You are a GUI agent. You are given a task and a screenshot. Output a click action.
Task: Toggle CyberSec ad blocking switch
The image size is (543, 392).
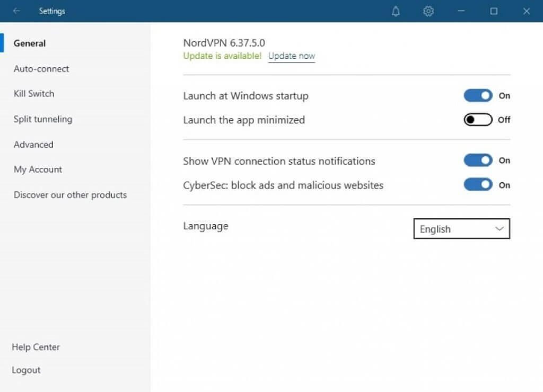pyautogui.click(x=478, y=185)
